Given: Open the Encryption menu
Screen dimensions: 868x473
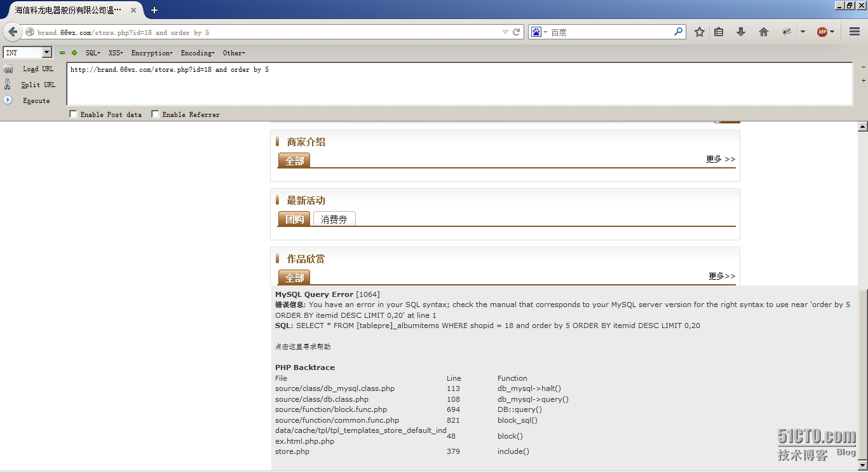Looking at the screenshot, I should pyautogui.click(x=152, y=53).
